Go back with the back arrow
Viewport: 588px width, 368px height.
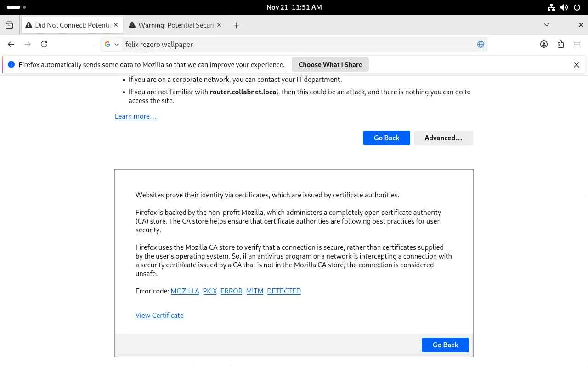(11, 44)
